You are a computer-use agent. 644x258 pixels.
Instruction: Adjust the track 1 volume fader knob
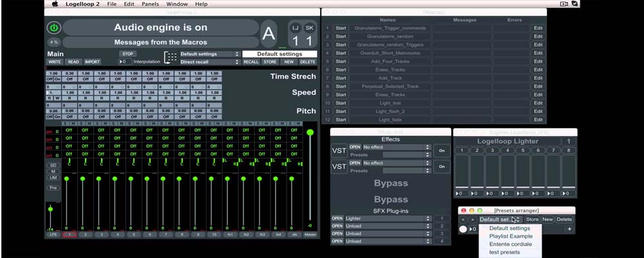(66, 179)
